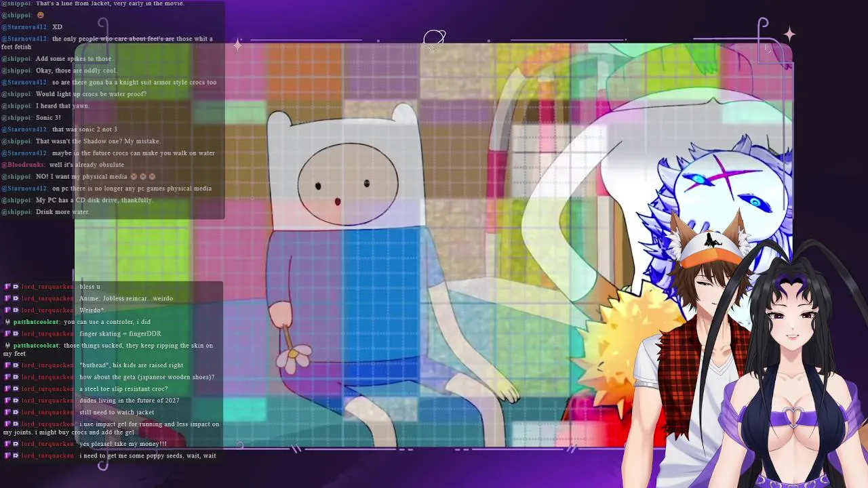Image resolution: width=868 pixels, height=488 pixels.
Task: Select message 'a steel toe slip resistant croc?'
Action: 123,389
